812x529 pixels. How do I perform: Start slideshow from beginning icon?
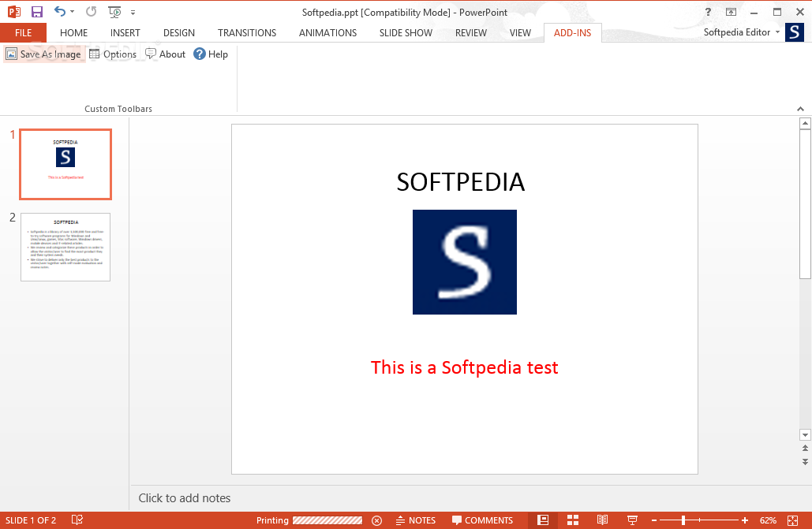114,11
